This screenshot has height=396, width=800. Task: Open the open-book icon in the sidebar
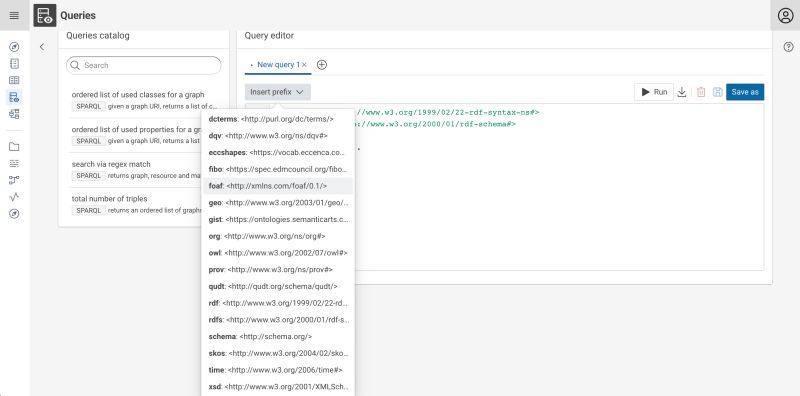point(14,80)
